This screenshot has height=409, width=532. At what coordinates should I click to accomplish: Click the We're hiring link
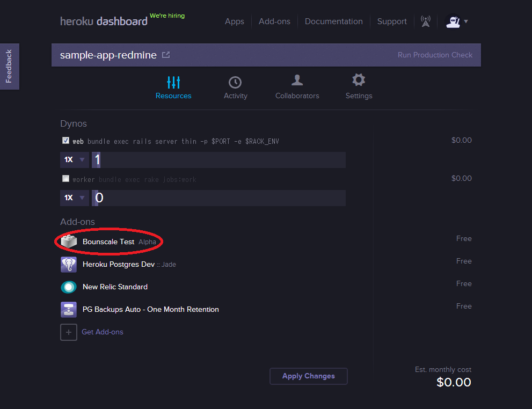click(x=167, y=16)
